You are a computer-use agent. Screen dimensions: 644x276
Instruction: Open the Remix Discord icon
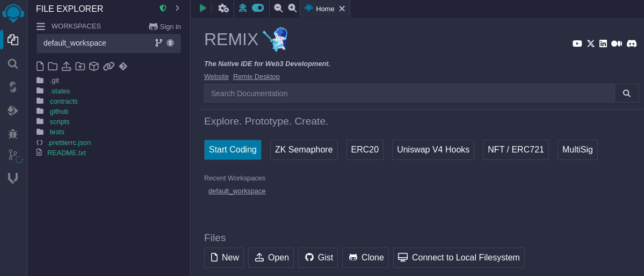[x=632, y=43]
